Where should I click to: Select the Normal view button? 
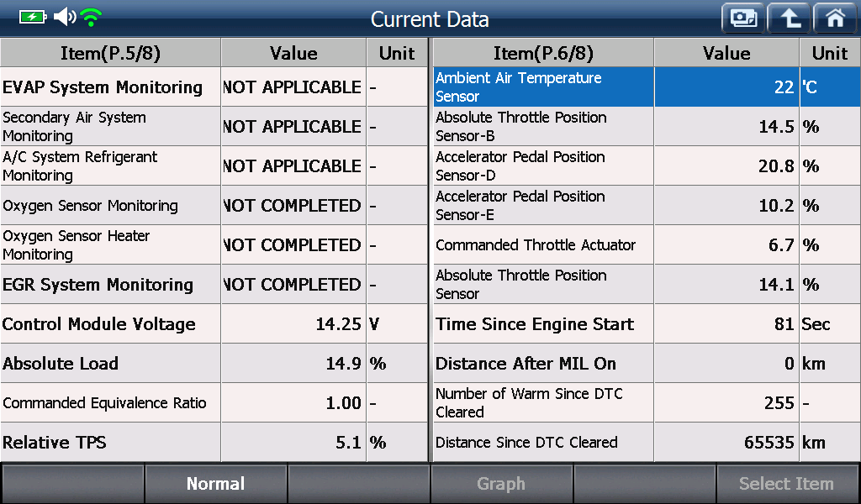216,483
